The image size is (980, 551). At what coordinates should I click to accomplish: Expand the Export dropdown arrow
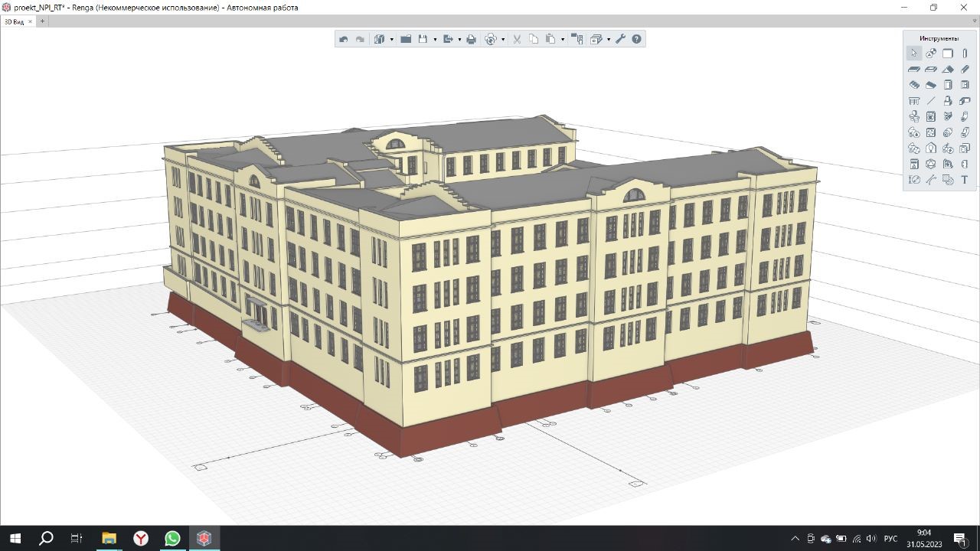click(x=459, y=40)
